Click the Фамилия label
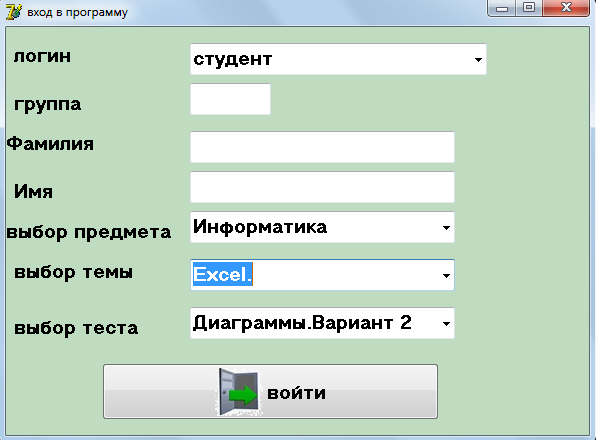The image size is (596, 440). [x=50, y=144]
